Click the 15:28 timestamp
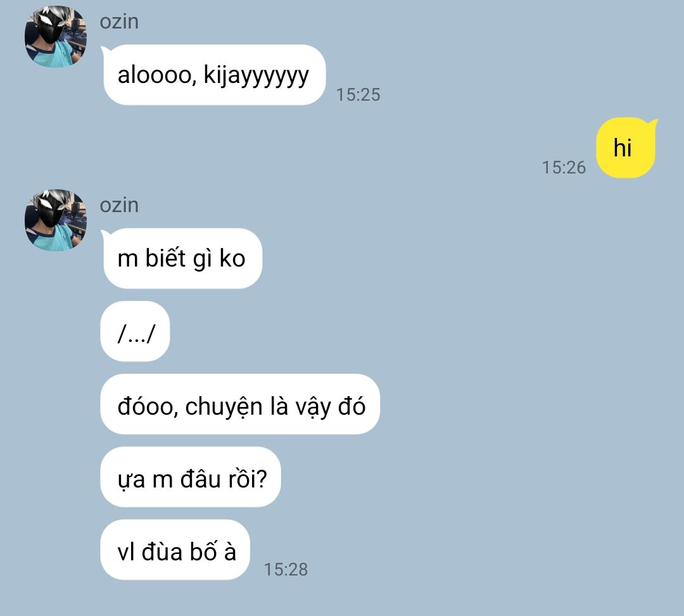 286,570
